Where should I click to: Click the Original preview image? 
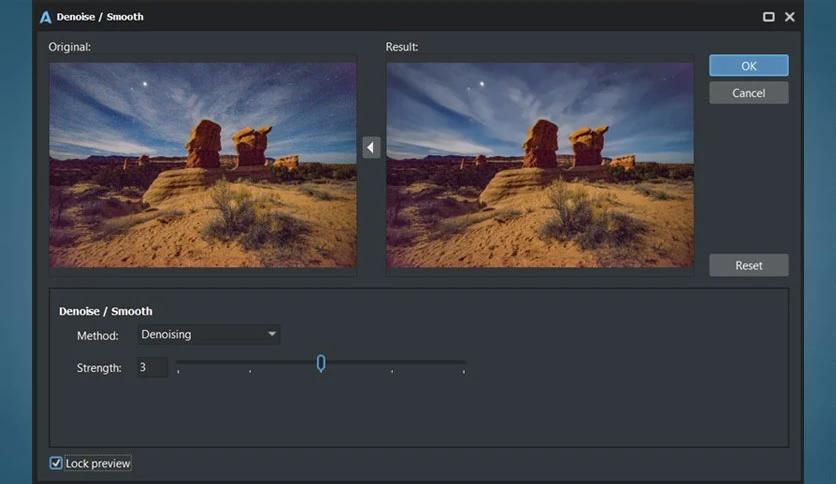click(203, 165)
